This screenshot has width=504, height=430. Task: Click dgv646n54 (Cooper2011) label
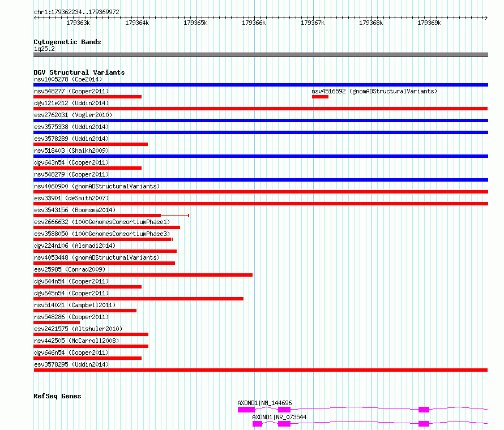[71, 352]
